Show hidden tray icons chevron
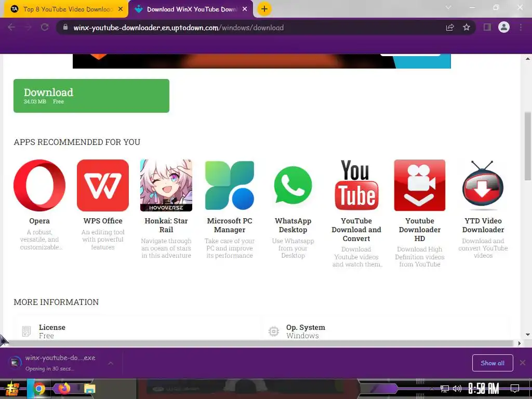This screenshot has height=399, width=532. (x=432, y=389)
